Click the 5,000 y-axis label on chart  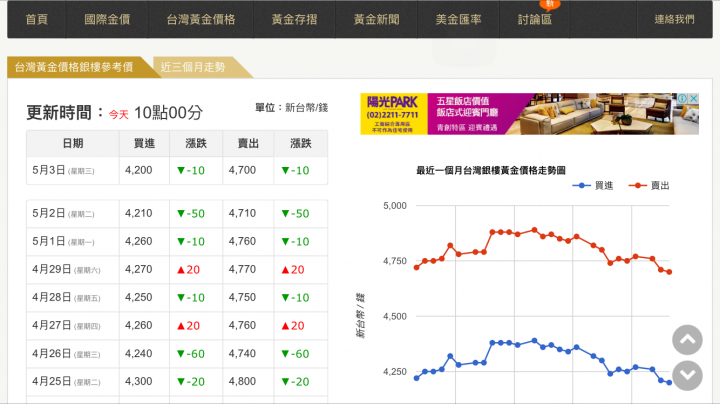pyautogui.click(x=395, y=206)
